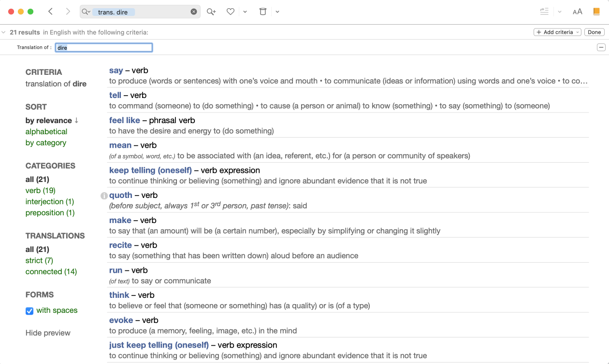This screenshot has width=609, height=364.
Task: Sort results alphabetical
Action: [x=46, y=131]
